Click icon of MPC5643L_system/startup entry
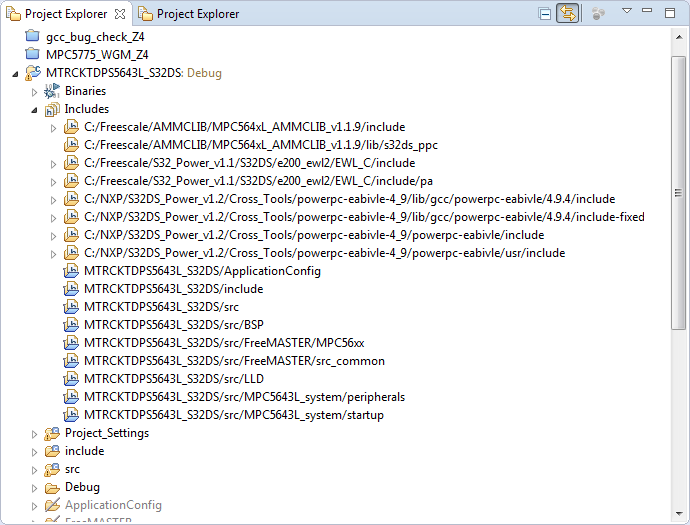The height and width of the screenshot is (525, 690). pos(71,415)
